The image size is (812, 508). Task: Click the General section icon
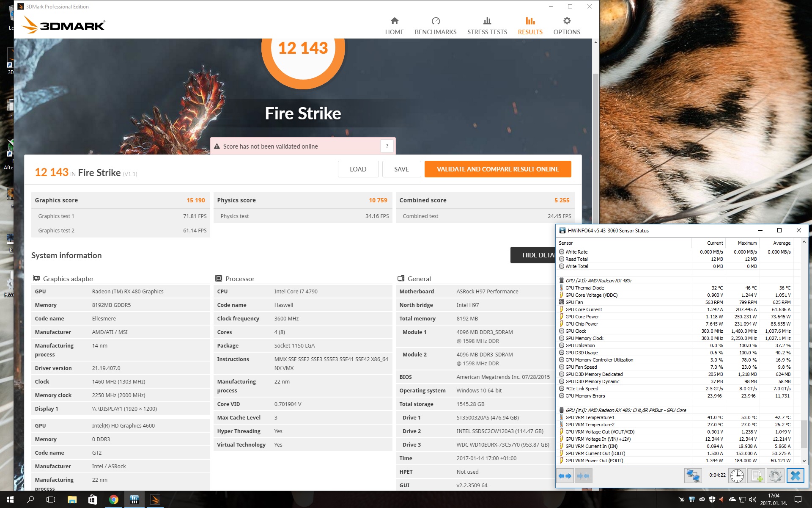pyautogui.click(x=401, y=278)
